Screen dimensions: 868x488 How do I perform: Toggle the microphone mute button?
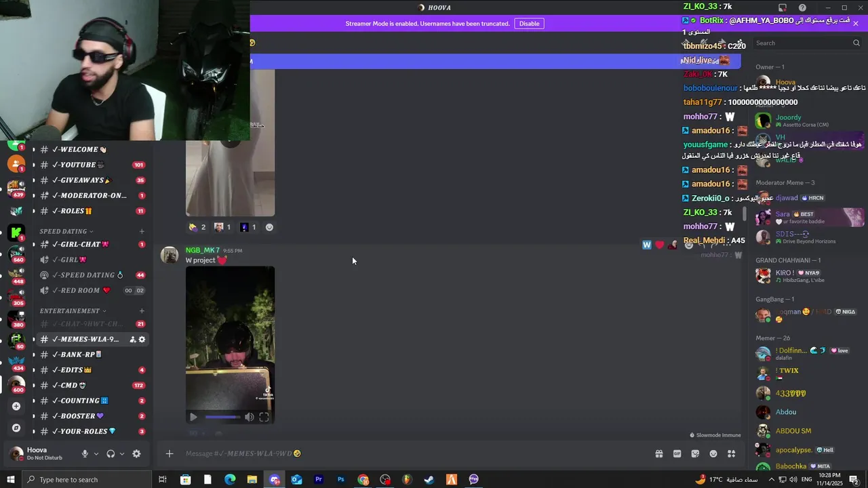[85, 454]
